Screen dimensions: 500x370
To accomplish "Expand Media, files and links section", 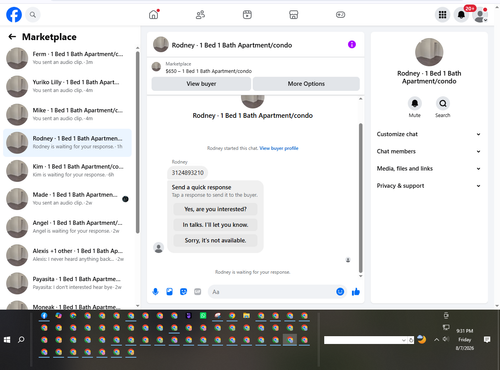I will (429, 169).
